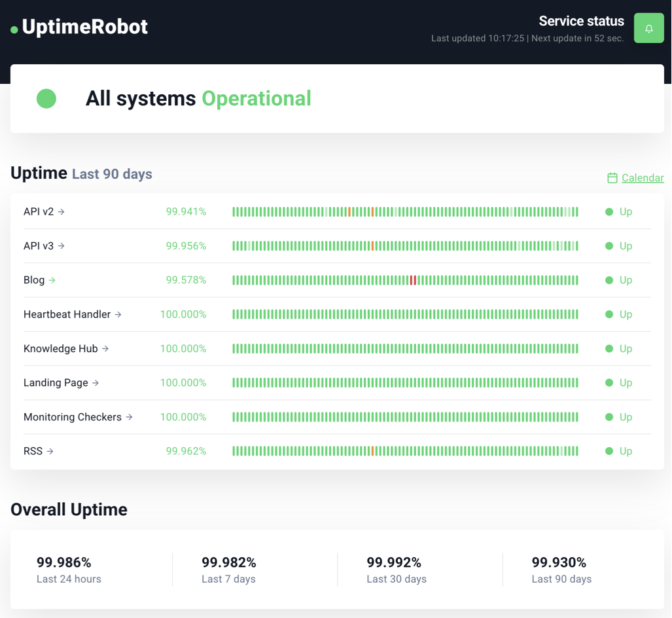Click the arrow beside Monitoring Checkers
Screen dimensions: 672x618
pyautogui.click(x=130, y=417)
